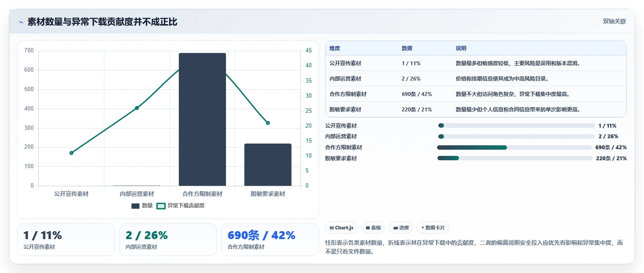
Task: Select the 表格 tag
Action: pyautogui.click(x=373, y=228)
